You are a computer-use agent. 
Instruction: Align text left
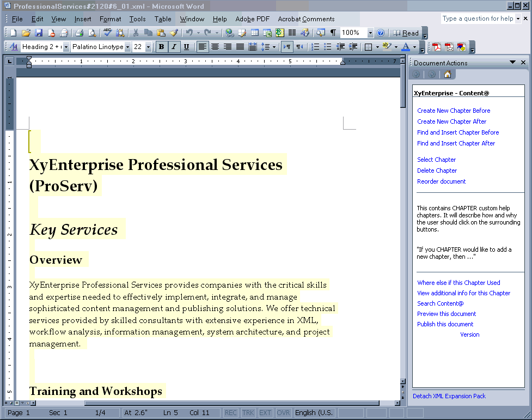202,47
